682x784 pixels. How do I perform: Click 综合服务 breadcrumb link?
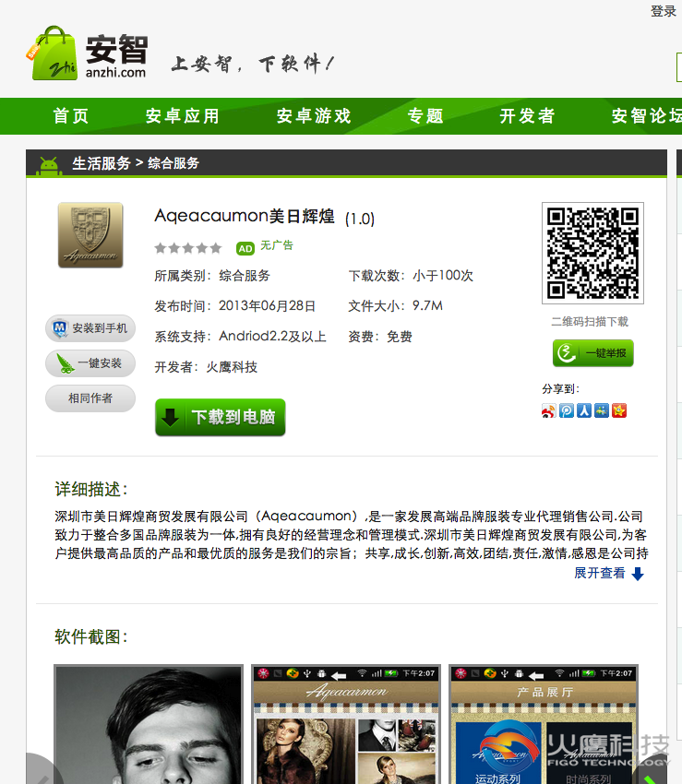(x=173, y=163)
